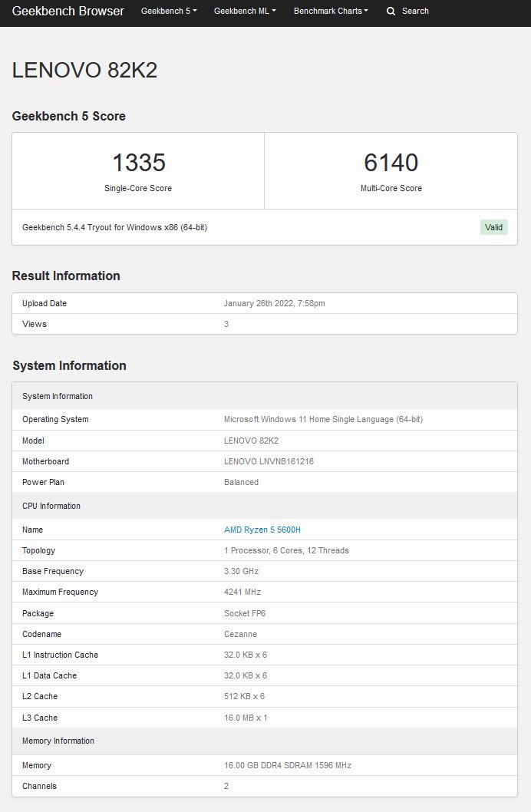The height and width of the screenshot is (812, 531).
Task: Click the search magnifier icon
Action: coord(391,11)
